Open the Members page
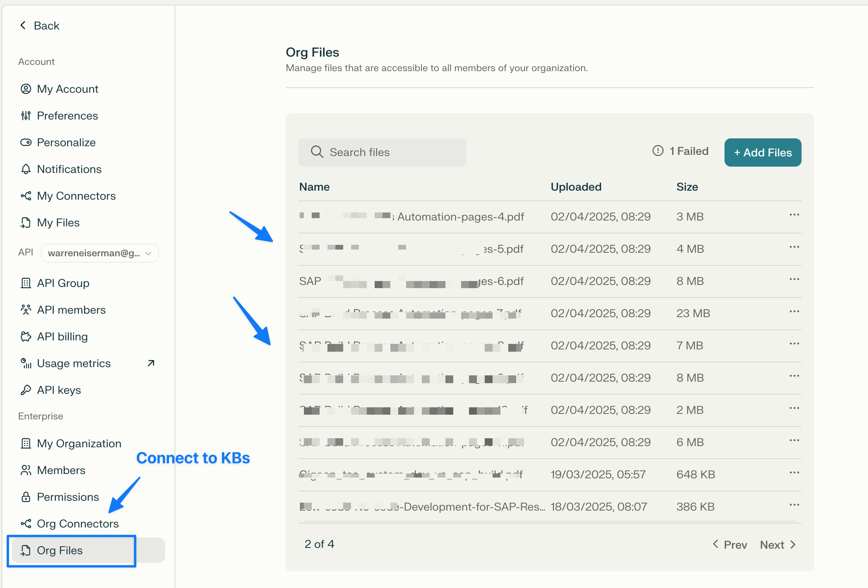The image size is (868, 588). [x=61, y=470]
